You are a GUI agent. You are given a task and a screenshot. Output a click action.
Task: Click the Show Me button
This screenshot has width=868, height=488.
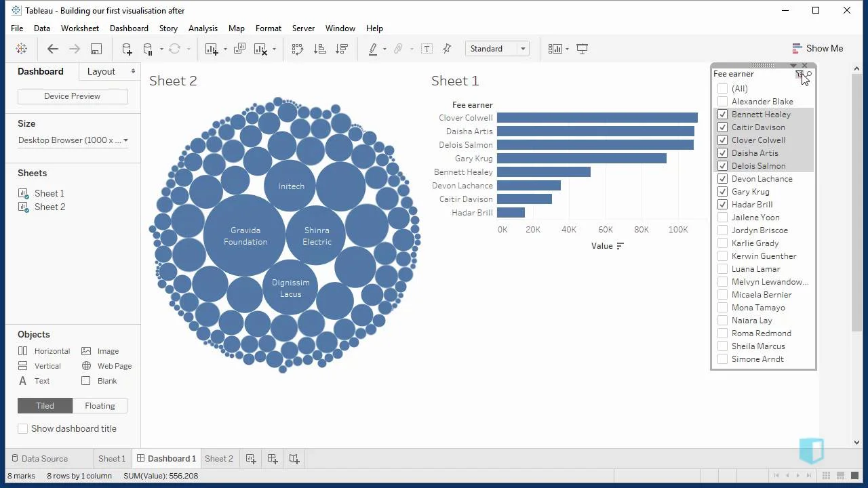point(817,49)
